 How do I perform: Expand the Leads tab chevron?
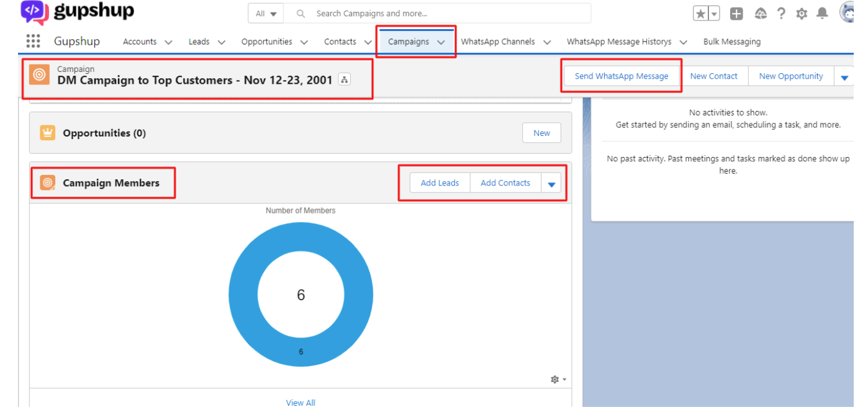[x=221, y=42]
